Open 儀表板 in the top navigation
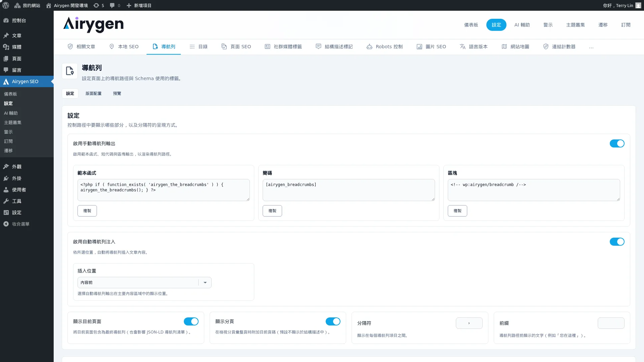 [x=471, y=25]
